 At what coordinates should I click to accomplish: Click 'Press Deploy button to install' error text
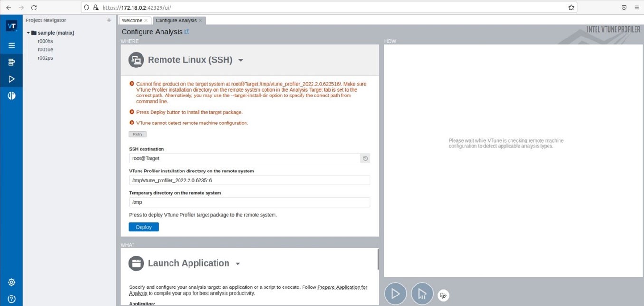click(189, 112)
